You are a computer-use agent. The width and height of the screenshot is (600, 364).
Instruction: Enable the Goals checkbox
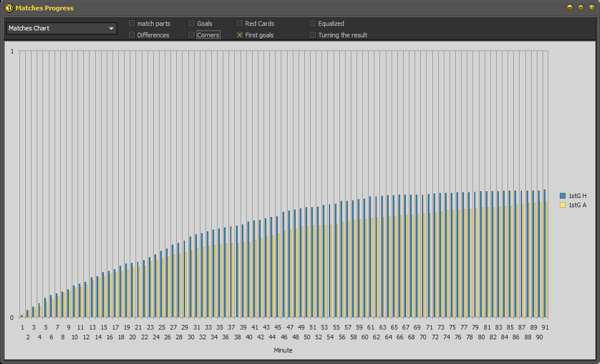point(192,24)
